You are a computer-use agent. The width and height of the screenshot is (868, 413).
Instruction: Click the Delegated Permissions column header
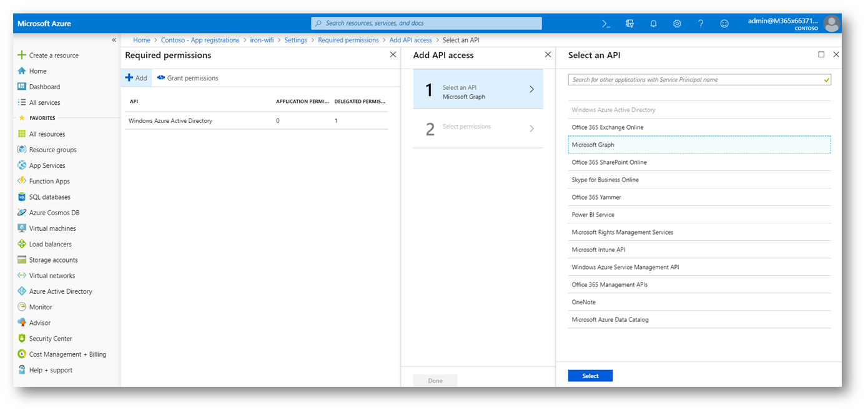[x=360, y=101]
